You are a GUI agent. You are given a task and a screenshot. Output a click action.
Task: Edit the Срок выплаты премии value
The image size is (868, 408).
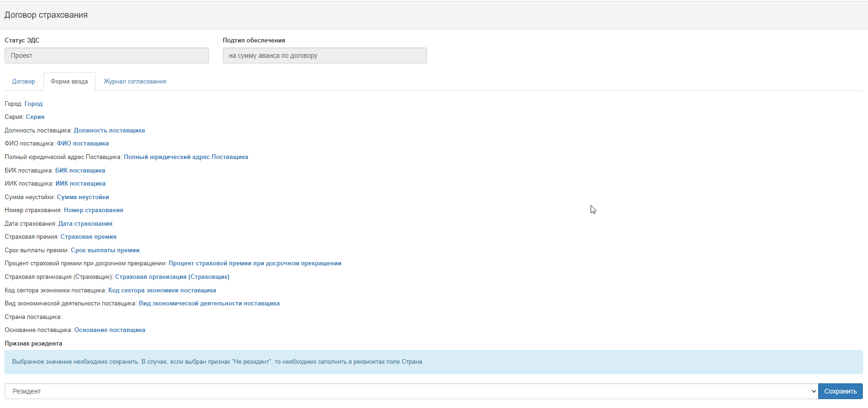click(x=105, y=250)
